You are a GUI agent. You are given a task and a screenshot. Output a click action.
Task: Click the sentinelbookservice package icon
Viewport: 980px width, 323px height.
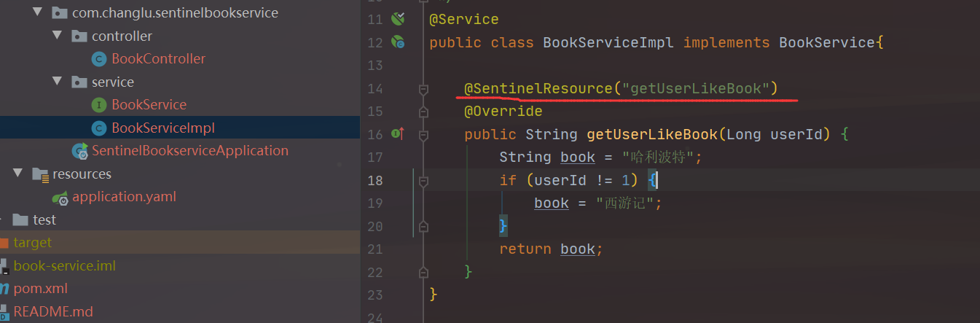[x=60, y=12]
